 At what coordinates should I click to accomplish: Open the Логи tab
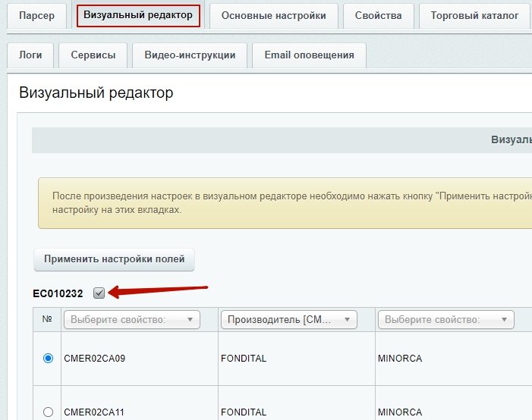pyautogui.click(x=30, y=55)
